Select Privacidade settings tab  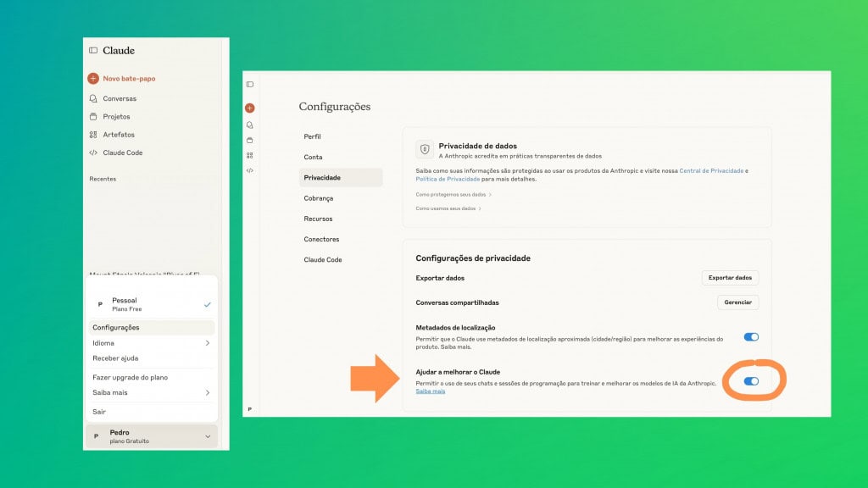click(341, 178)
